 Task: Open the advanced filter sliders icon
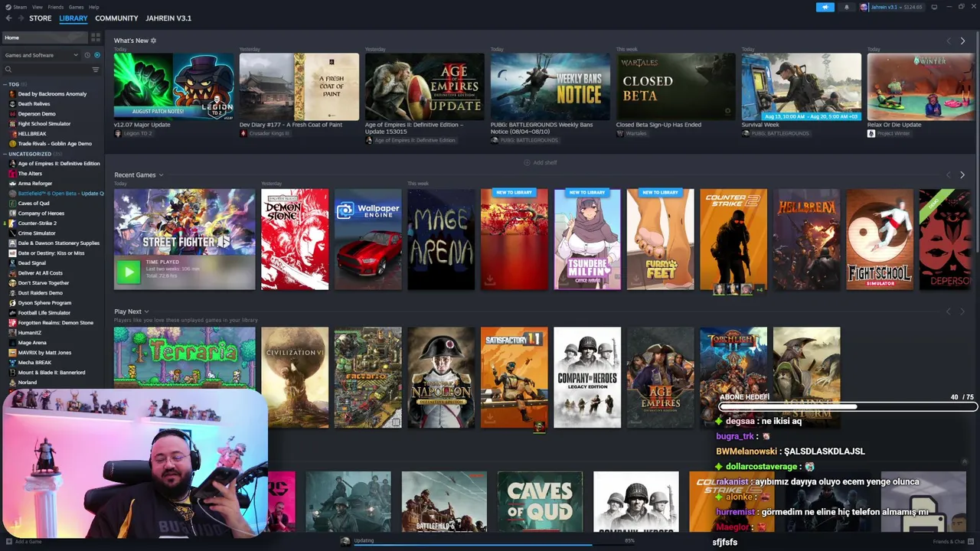tap(96, 70)
